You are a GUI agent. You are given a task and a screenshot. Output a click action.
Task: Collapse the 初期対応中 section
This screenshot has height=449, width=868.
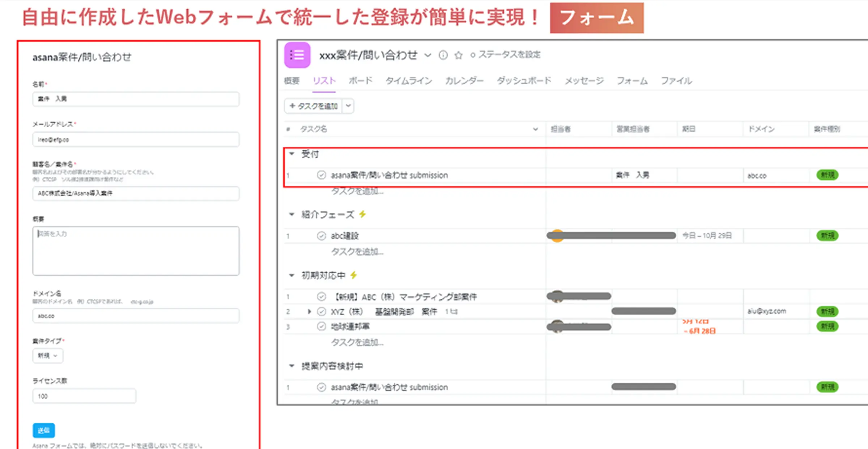pyautogui.click(x=292, y=275)
